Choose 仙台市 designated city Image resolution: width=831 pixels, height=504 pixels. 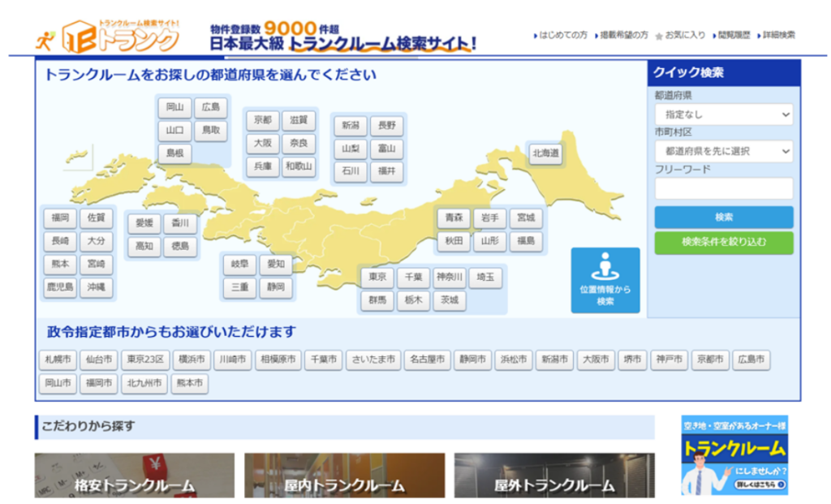click(98, 360)
